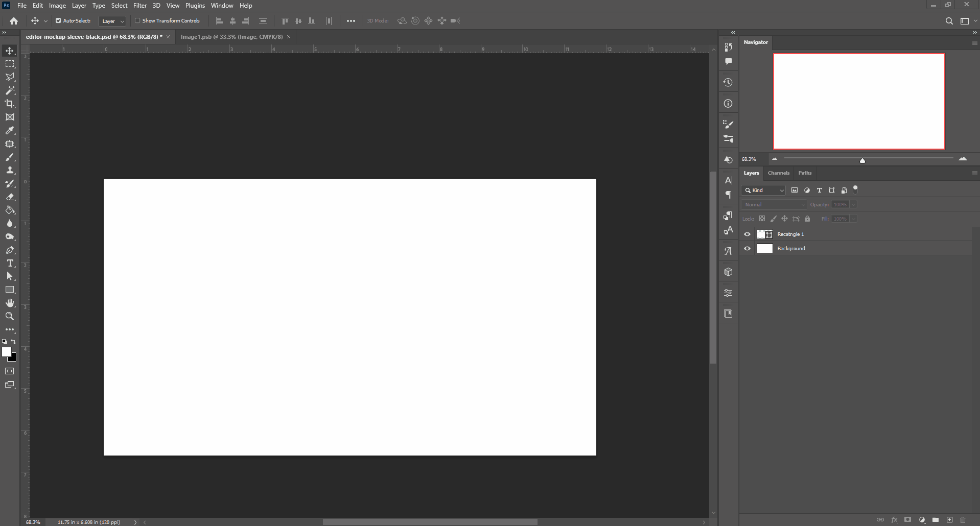The image size is (980, 526).
Task: Hide the Background layer
Action: [747, 248]
